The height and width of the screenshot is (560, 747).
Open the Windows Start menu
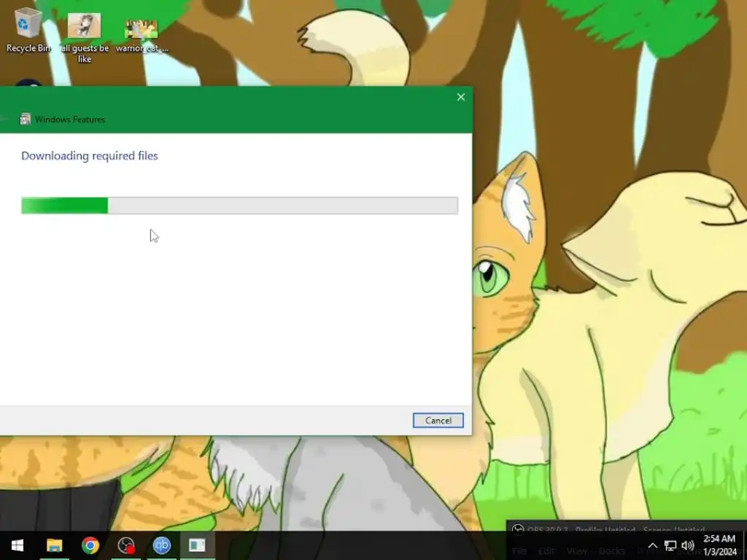click(x=18, y=545)
